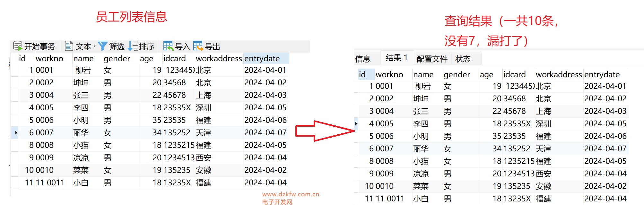The image size is (644, 220).
Task: Switch to the 信息 tab
Action: pyautogui.click(x=363, y=59)
